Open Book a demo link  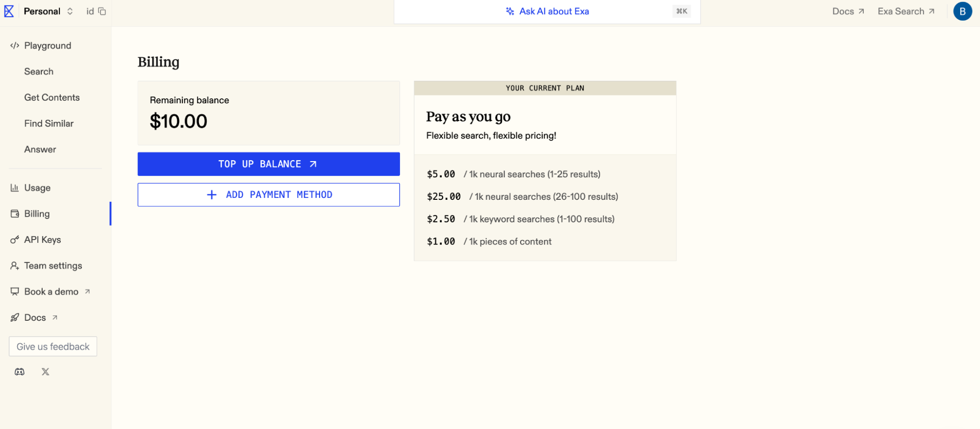point(51,291)
